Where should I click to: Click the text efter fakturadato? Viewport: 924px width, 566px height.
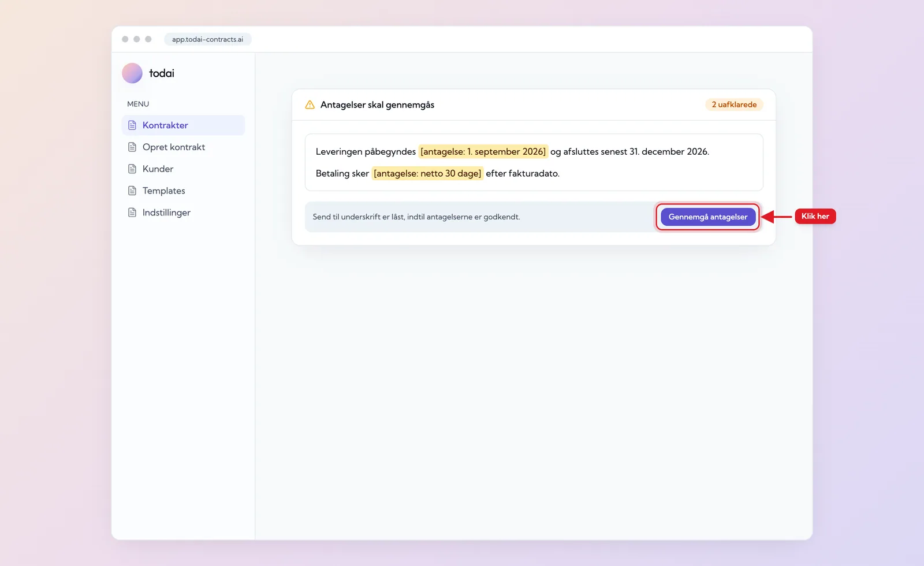523,173
